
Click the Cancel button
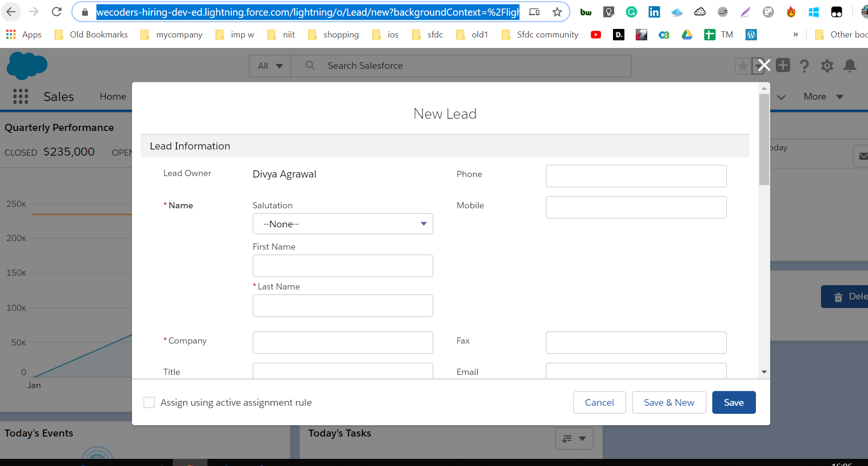pos(599,402)
